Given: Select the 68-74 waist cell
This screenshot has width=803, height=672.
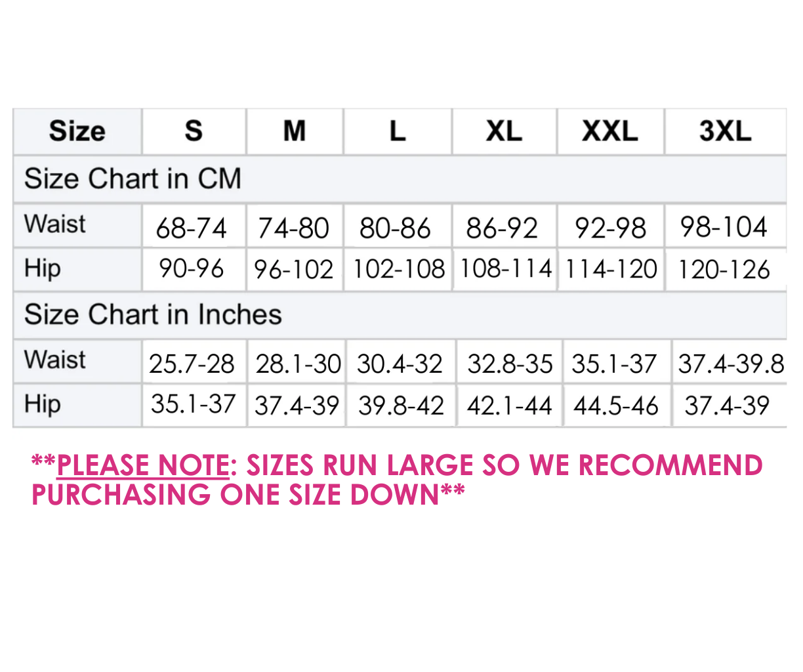Looking at the screenshot, I should 191,228.
